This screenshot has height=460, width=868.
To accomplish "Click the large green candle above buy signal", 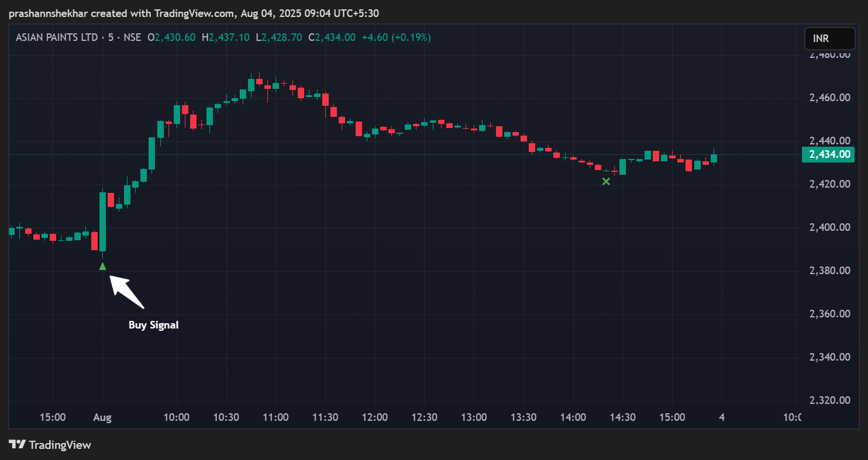I will click(x=102, y=221).
